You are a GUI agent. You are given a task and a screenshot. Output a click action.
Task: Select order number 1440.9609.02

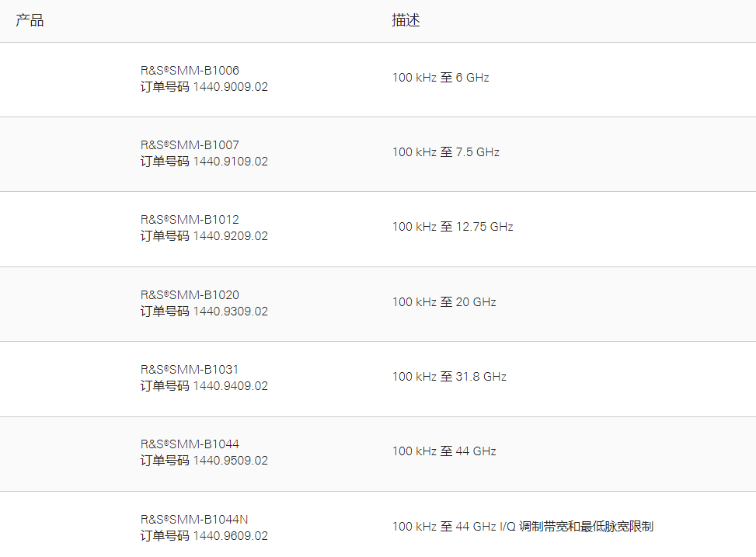(x=230, y=536)
